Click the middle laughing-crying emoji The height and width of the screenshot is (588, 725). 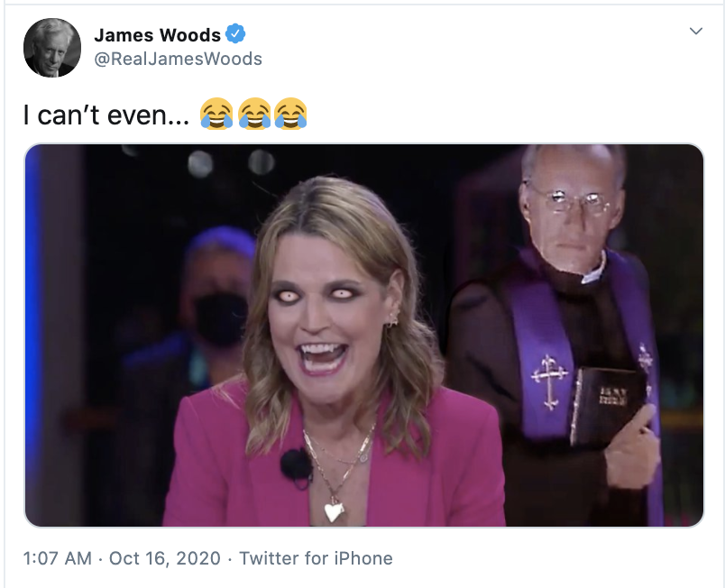254,114
